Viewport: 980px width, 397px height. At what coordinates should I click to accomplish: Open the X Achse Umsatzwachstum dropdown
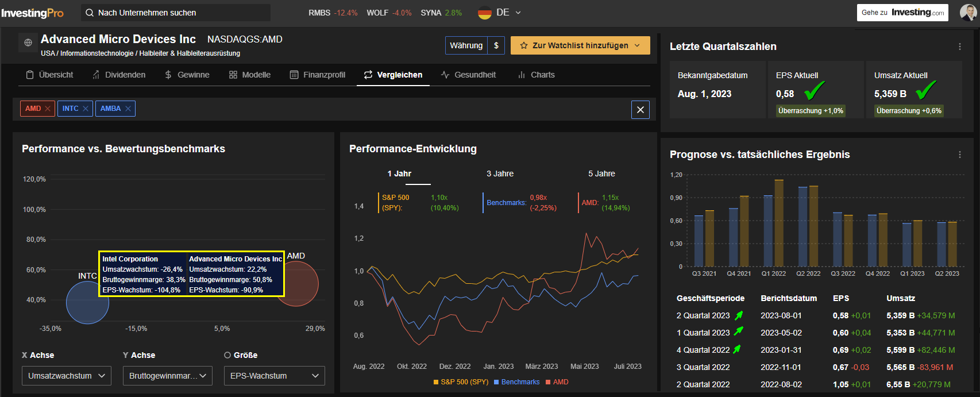pyautogui.click(x=67, y=376)
